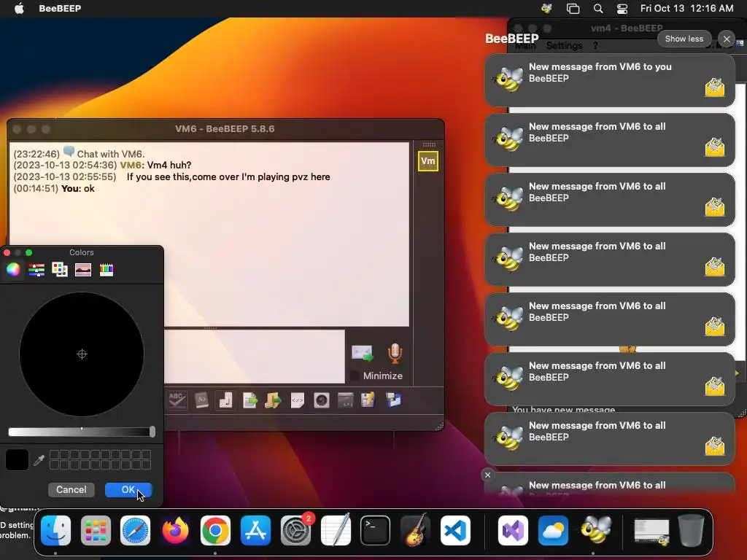Image resolution: width=747 pixels, height=560 pixels.
Task: Switch to the pencils color tab
Action: point(107,270)
